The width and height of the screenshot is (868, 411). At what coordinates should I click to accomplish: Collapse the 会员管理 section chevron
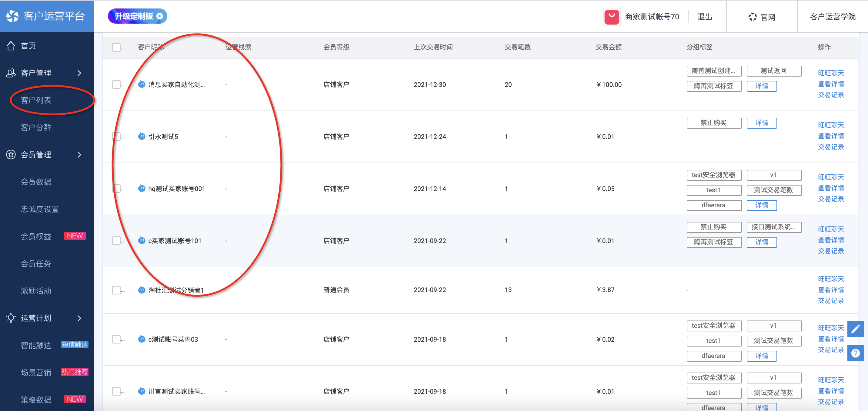click(79, 155)
